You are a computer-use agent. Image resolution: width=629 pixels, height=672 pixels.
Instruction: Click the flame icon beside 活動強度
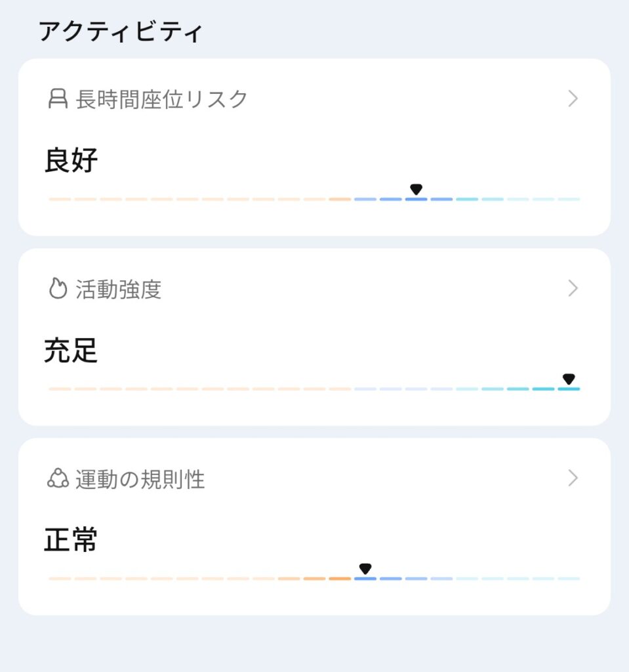[58, 289]
